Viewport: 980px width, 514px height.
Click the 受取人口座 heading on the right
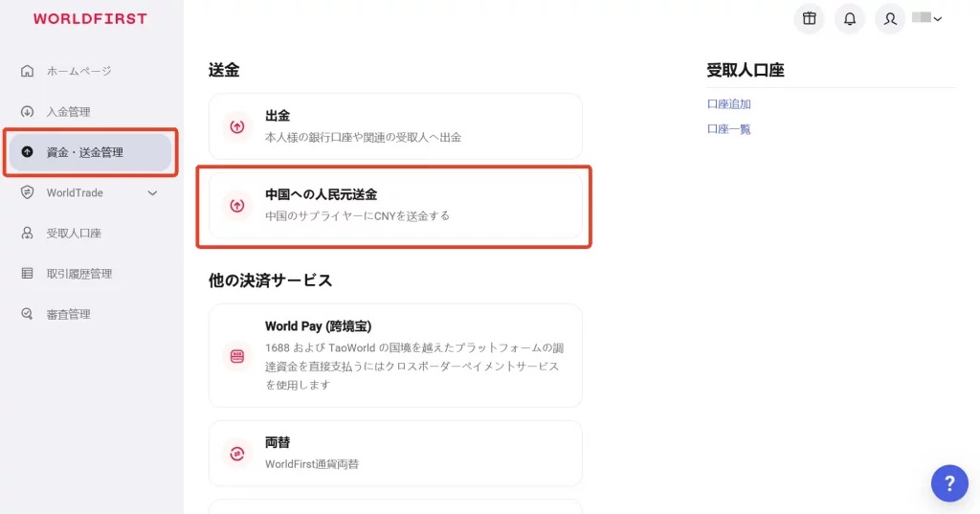745,70
